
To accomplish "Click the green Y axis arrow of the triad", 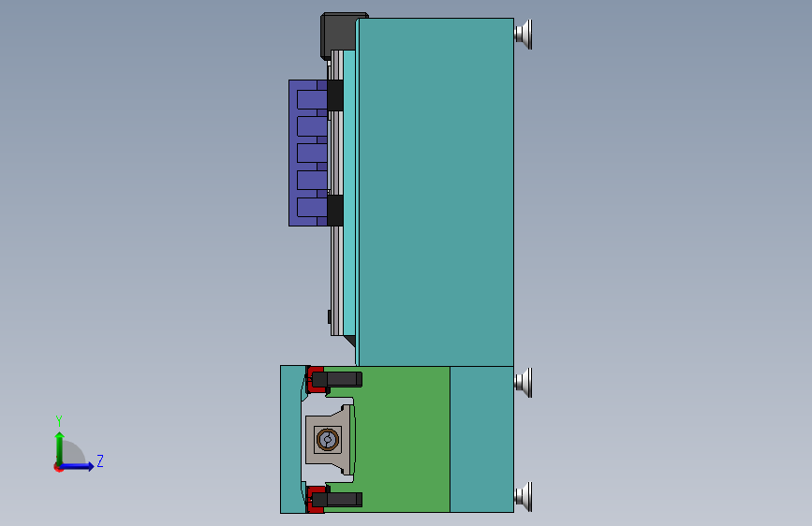I will 60,447.
